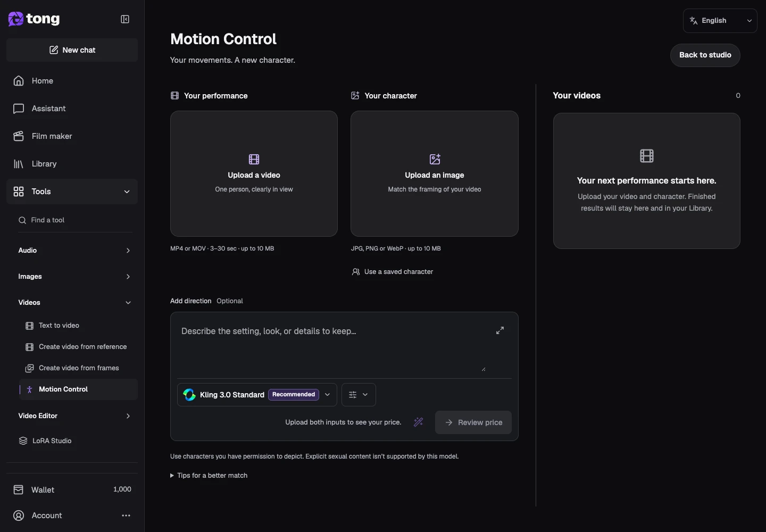Image resolution: width=766 pixels, height=532 pixels.
Task: Click the Your performance header icon
Action: (174, 96)
